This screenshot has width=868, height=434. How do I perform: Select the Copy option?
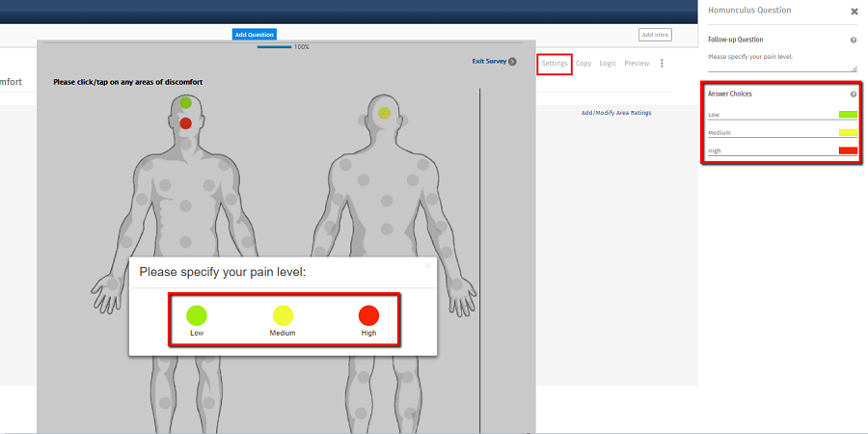click(x=583, y=64)
